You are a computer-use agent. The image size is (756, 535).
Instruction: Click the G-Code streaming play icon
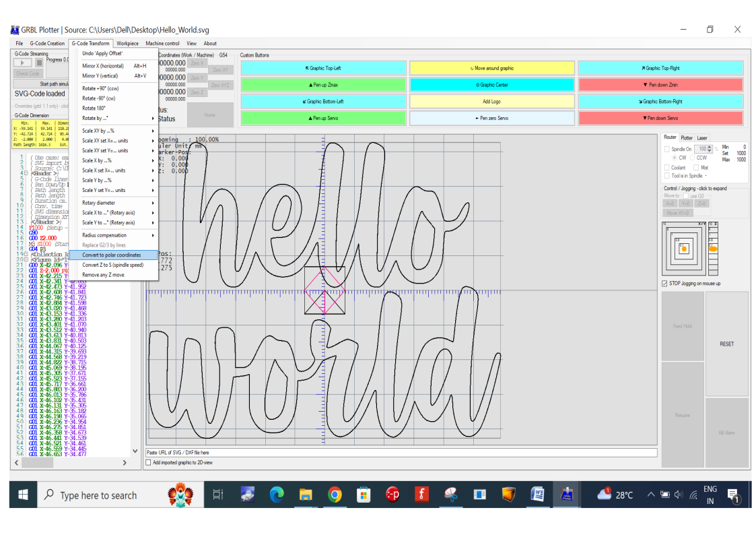[x=22, y=63]
